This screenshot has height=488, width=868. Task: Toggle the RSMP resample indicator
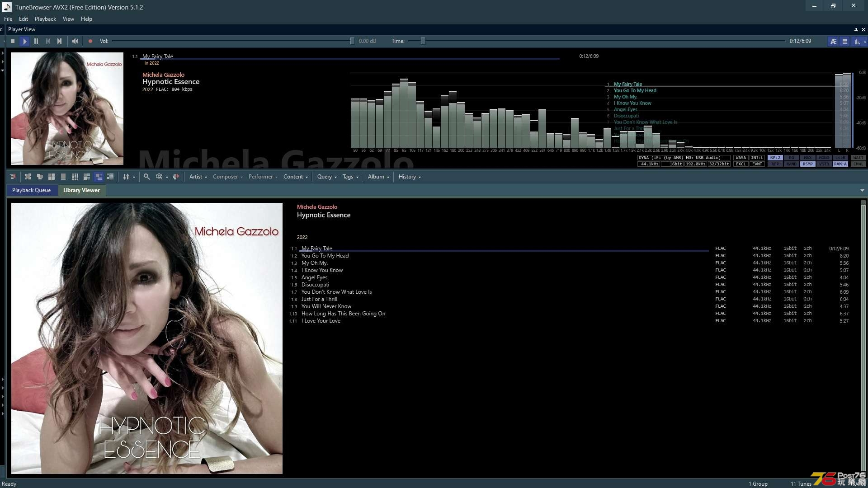click(x=808, y=164)
